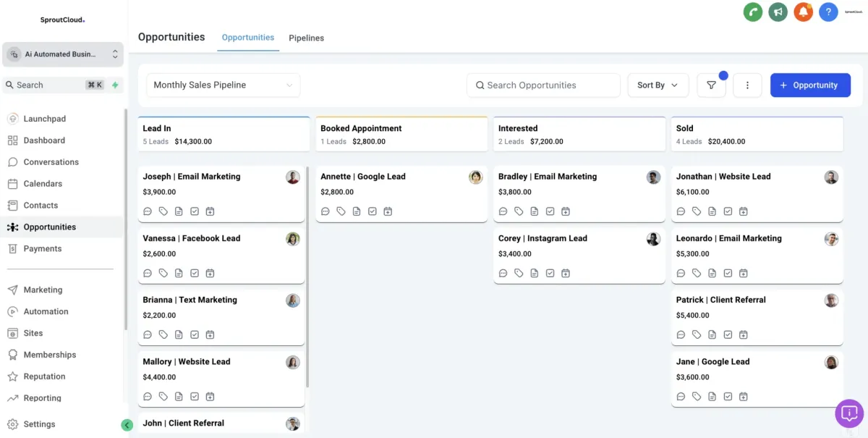Open notes icon on Vanessa's card
868x438 pixels.
coord(179,273)
